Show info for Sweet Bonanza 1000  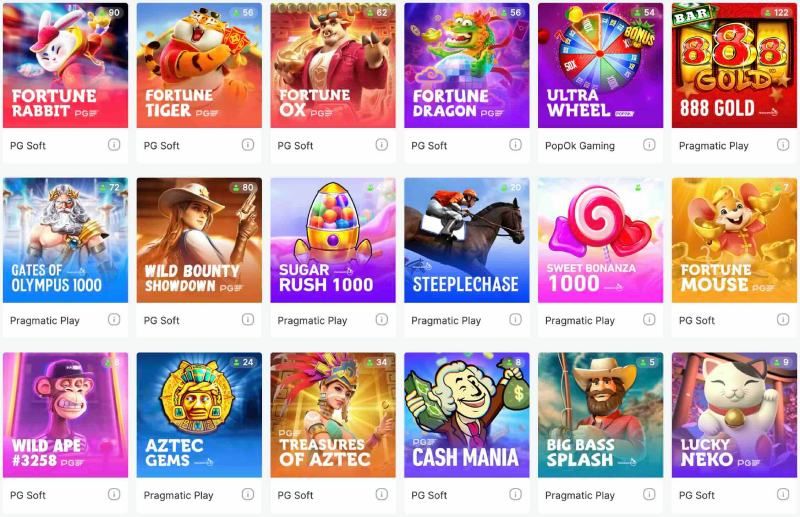click(649, 319)
